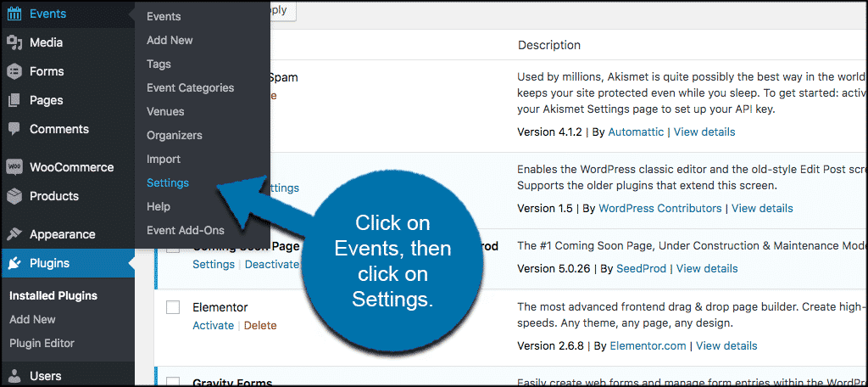Click the Description column header
The width and height of the screenshot is (868, 387).
click(549, 45)
